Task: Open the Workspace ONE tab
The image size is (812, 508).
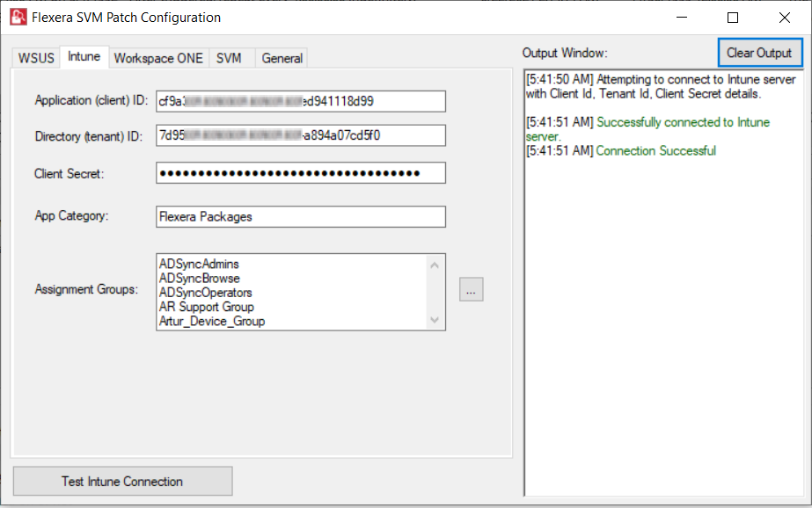Action: click(x=158, y=58)
